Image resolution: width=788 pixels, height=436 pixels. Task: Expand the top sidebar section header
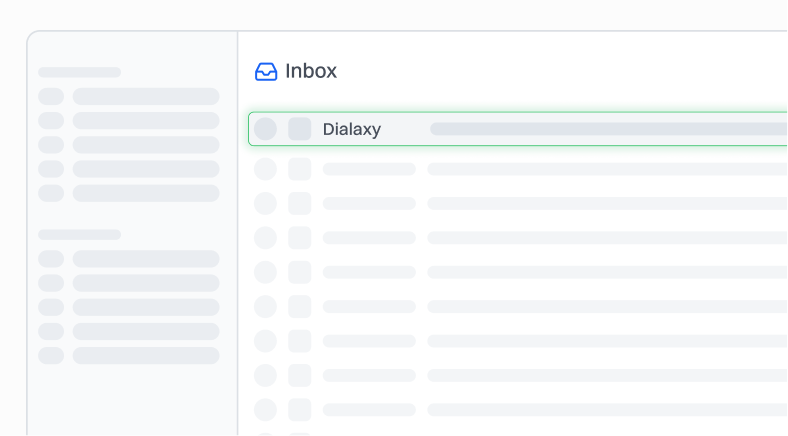tap(79, 72)
